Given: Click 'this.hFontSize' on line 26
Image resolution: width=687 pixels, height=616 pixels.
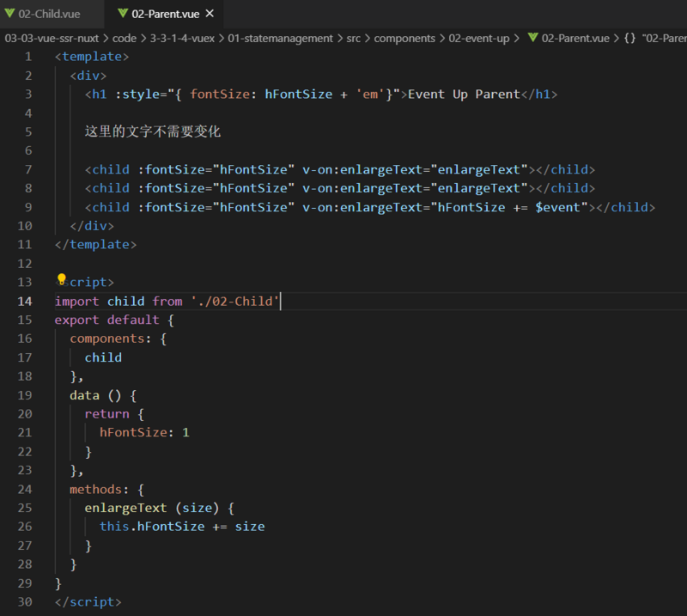Looking at the screenshot, I should click(x=152, y=527).
